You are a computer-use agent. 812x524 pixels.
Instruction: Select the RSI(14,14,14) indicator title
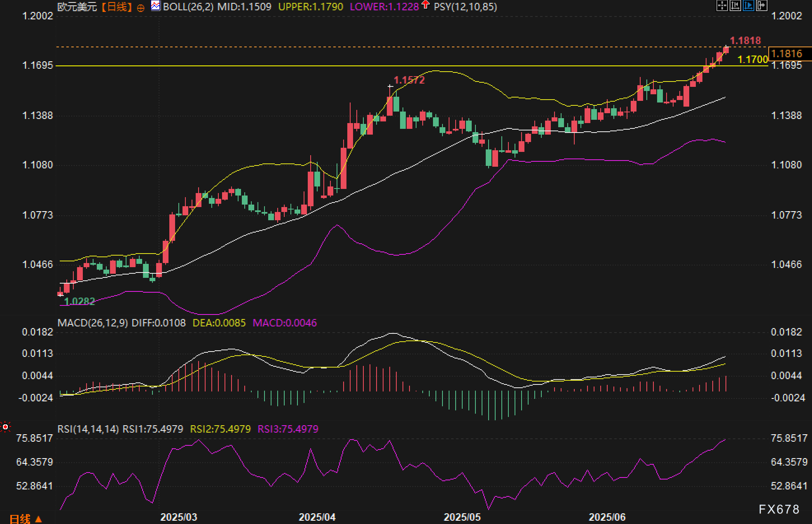(x=88, y=429)
